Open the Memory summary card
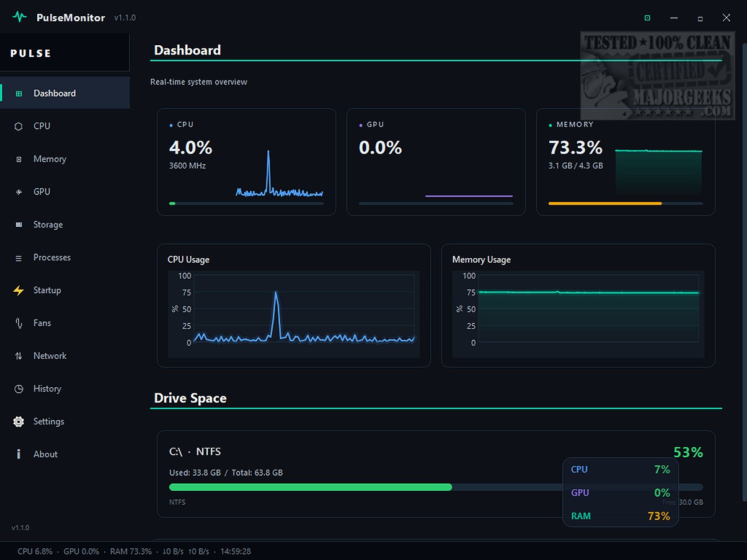Image resolution: width=747 pixels, height=560 pixels. pos(625,162)
